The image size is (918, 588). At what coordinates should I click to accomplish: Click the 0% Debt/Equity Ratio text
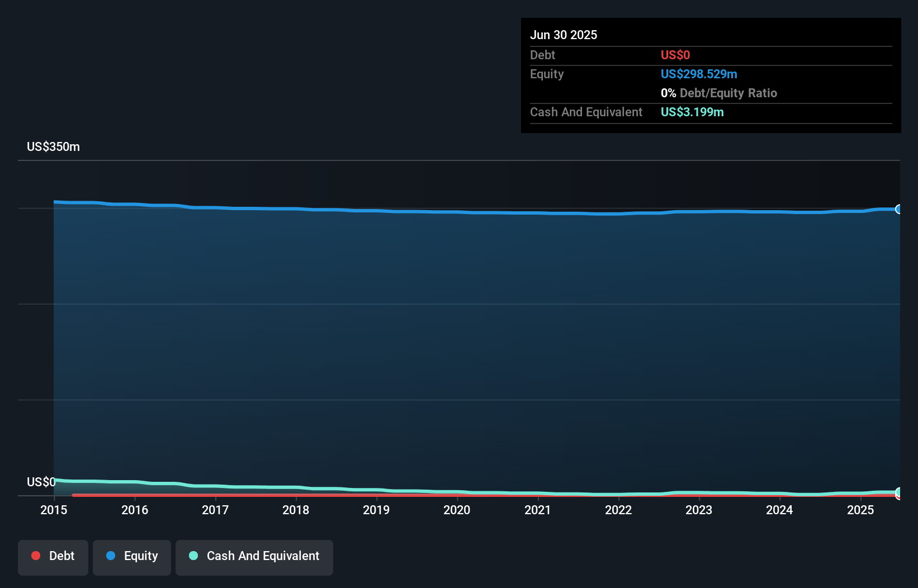coord(719,93)
